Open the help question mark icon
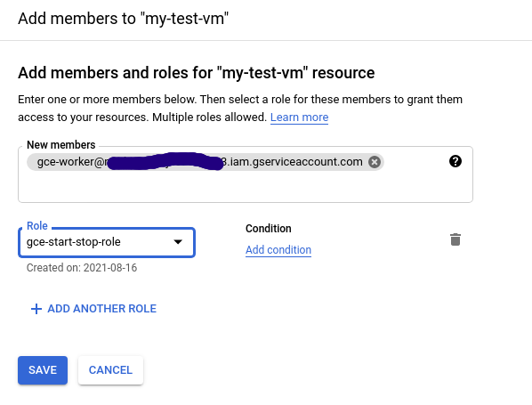The height and width of the screenshot is (405, 532). [x=455, y=161]
